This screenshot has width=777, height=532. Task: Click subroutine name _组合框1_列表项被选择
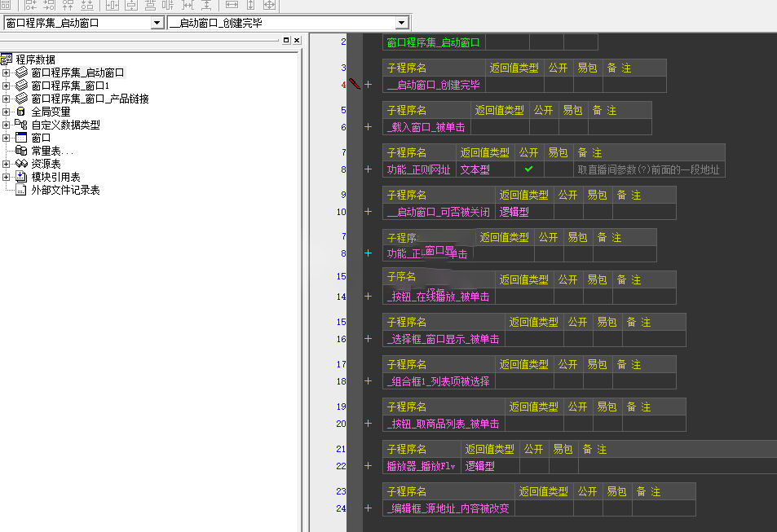tap(439, 381)
